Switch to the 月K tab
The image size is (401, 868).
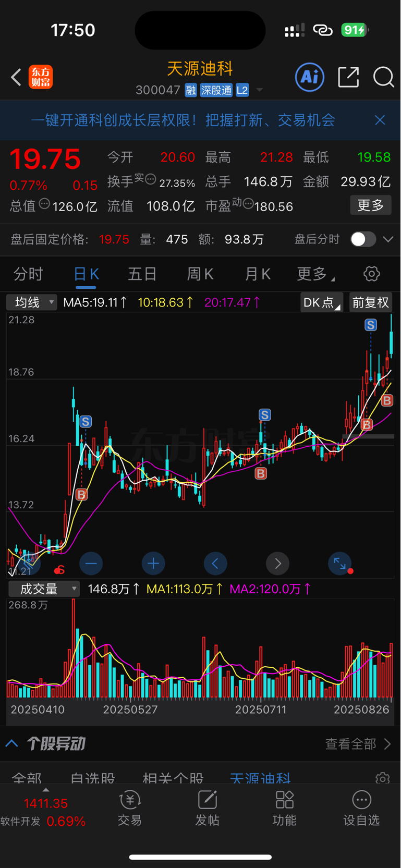[x=258, y=274]
